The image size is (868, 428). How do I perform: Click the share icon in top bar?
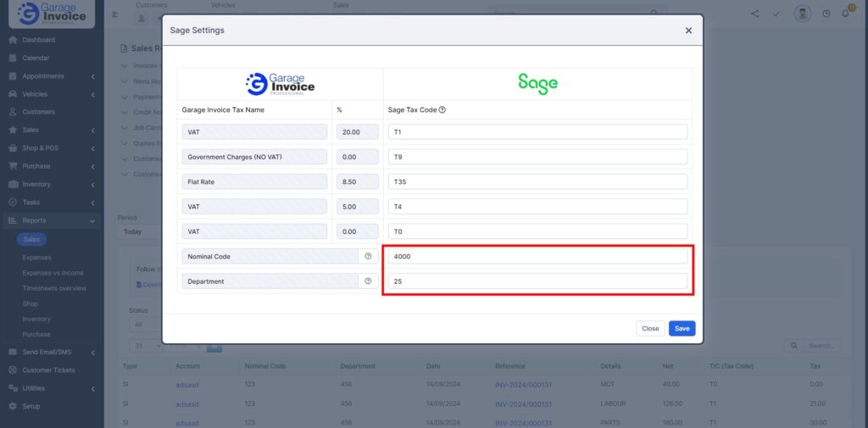755,14
